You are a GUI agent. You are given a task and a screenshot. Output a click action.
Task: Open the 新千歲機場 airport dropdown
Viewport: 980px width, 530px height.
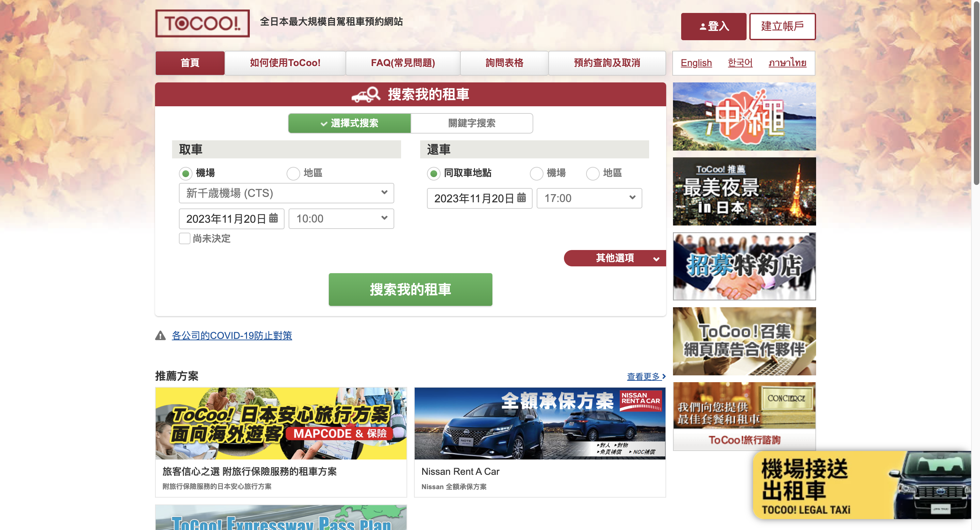point(286,193)
